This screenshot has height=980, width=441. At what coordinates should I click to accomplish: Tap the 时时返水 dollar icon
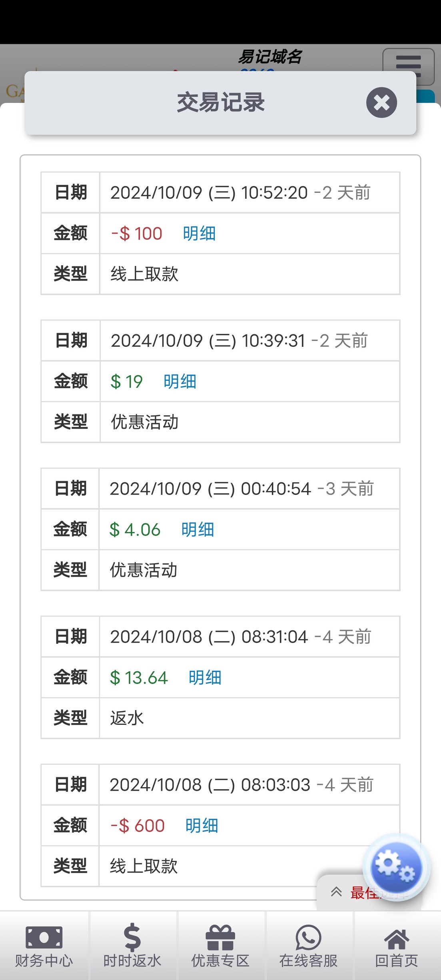point(132,946)
